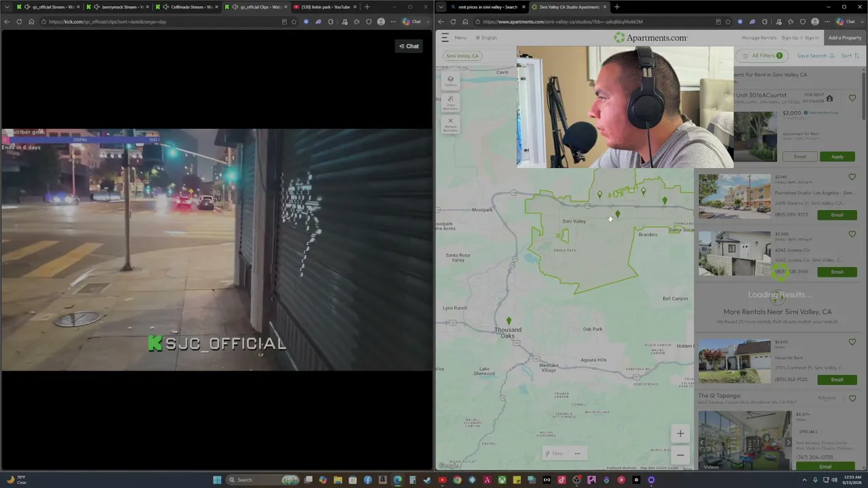Open the All Filters panel
Screen dimensions: 868x488
pos(763,56)
